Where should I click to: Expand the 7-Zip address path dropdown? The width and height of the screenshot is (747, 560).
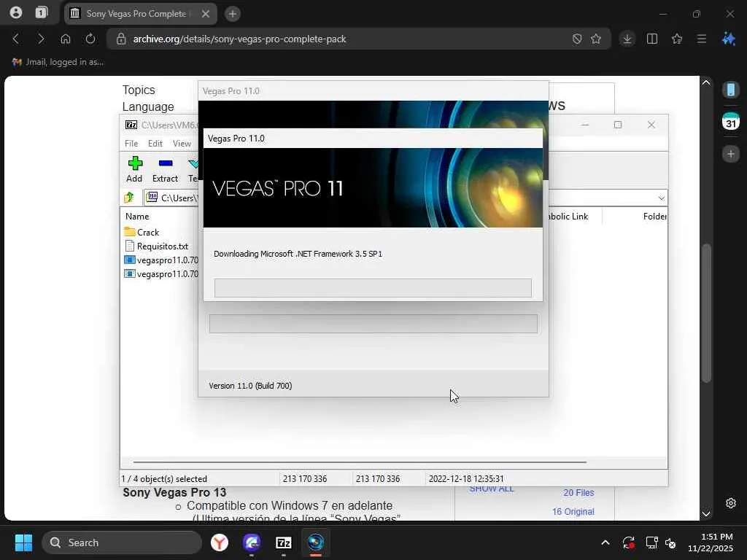coord(661,198)
